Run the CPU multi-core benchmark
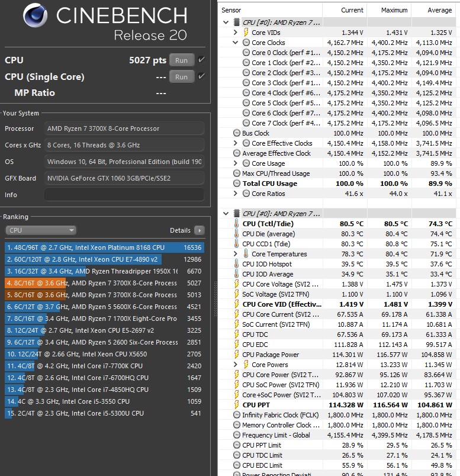Viewport: 460px width, 476px height. [182, 60]
